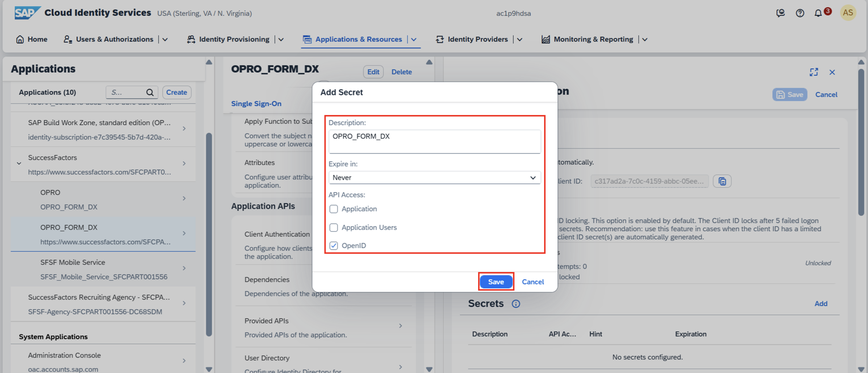Click the support headset chat icon
The image size is (868, 373).
pos(780,13)
